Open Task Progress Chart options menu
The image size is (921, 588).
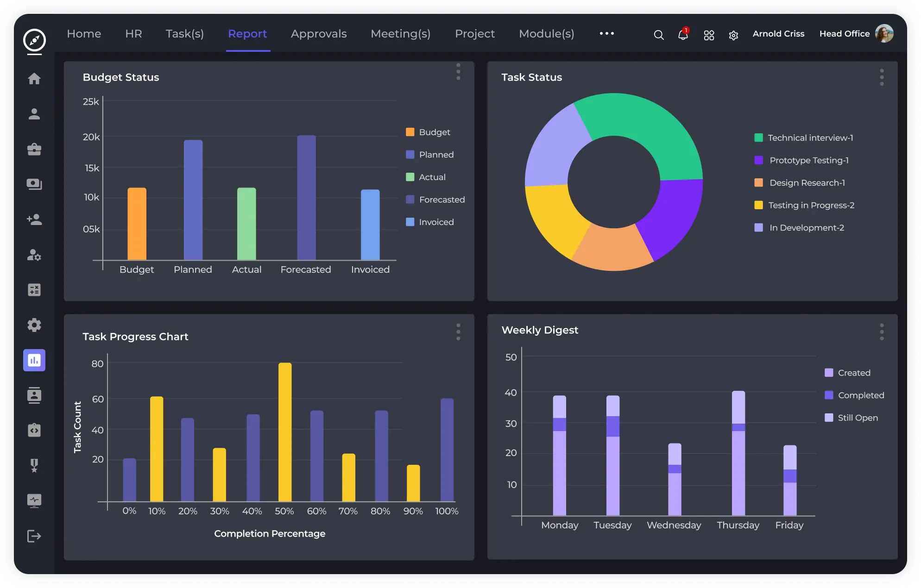(458, 332)
